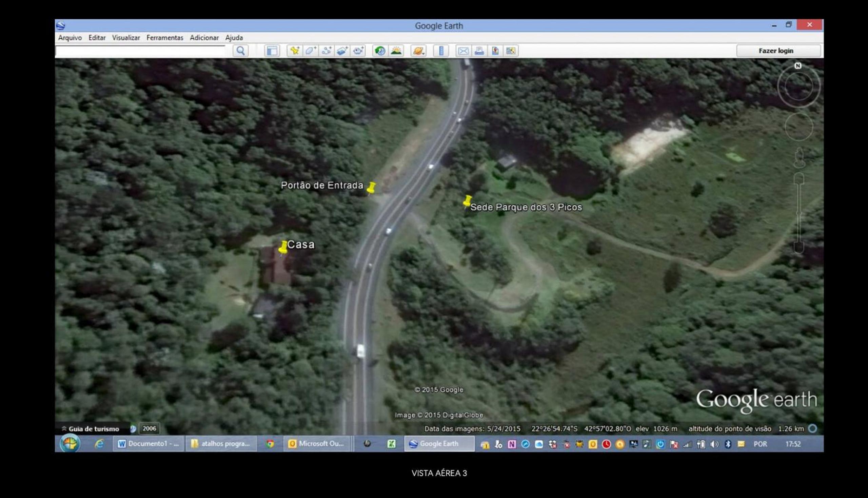This screenshot has width=868, height=498.
Task: Open the Adicionar menu
Action: tap(204, 38)
